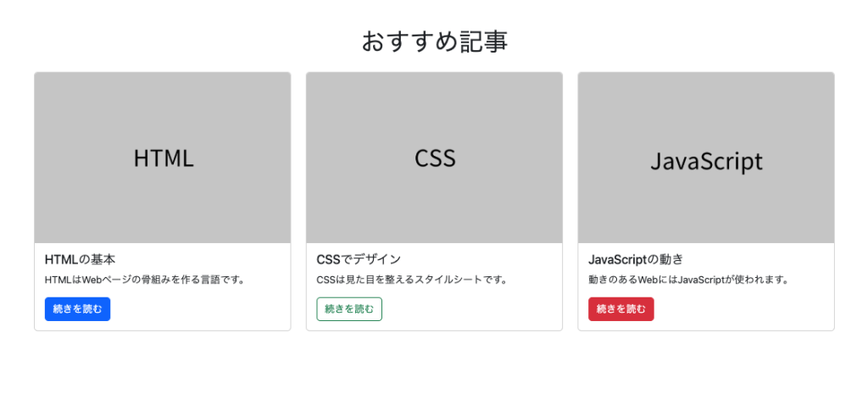Click the CSSでデザイン card title
The image size is (868, 416).
(x=359, y=259)
